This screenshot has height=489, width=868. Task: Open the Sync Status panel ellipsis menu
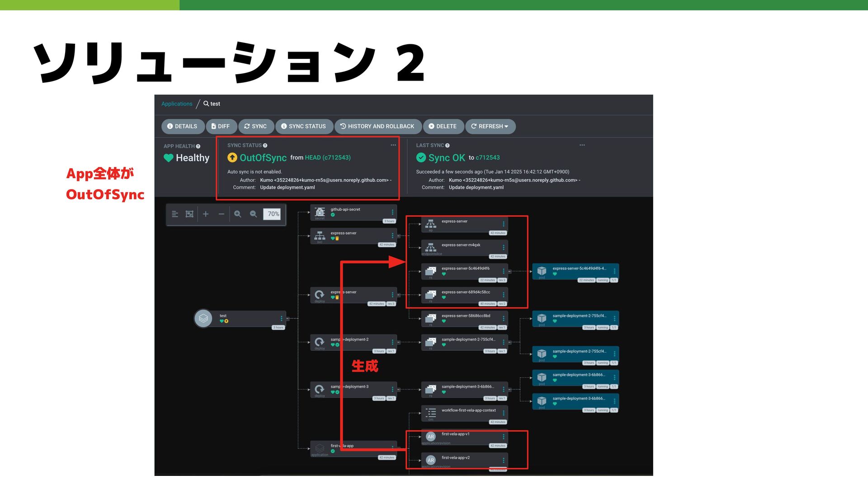[x=393, y=145]
